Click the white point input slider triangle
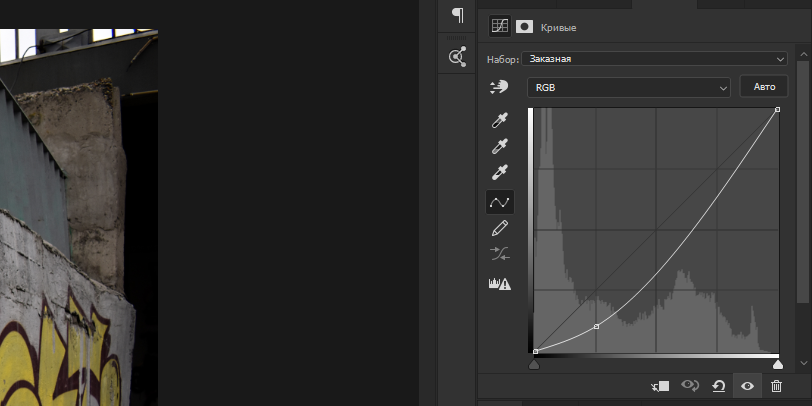Screen dimensions: 812x406 [x=777, y=365]
